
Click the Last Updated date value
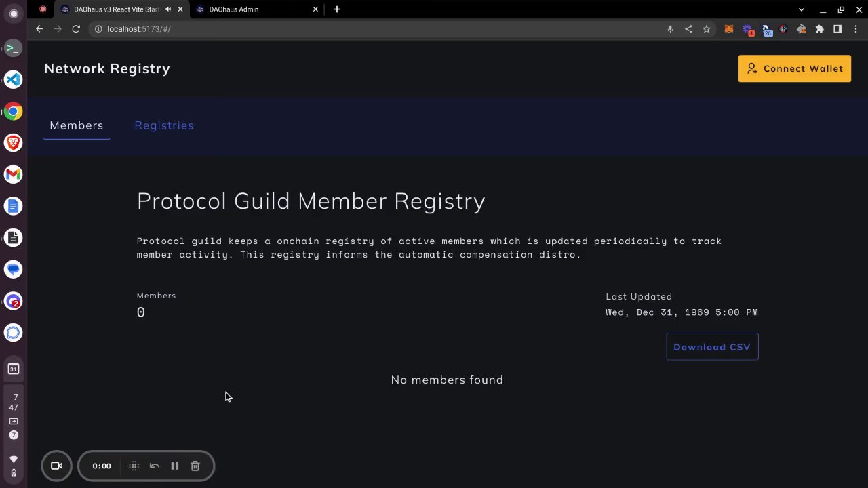pos(682,312)
